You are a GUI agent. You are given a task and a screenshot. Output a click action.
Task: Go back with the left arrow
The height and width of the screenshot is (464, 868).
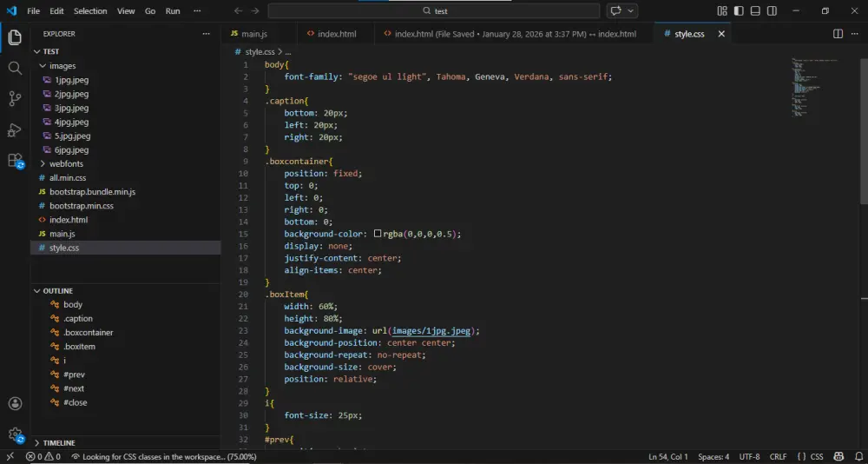tap(238, 11)
